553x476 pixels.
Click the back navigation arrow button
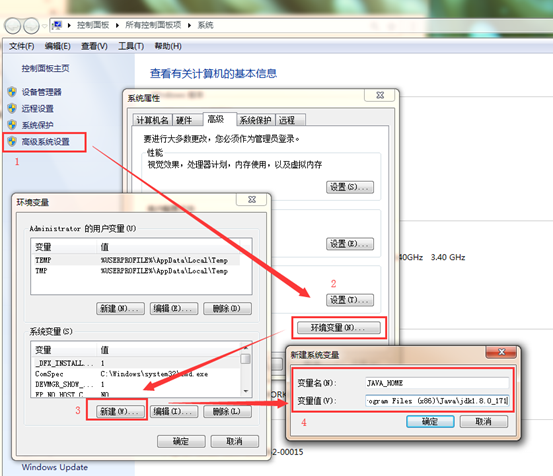(13, 26)
